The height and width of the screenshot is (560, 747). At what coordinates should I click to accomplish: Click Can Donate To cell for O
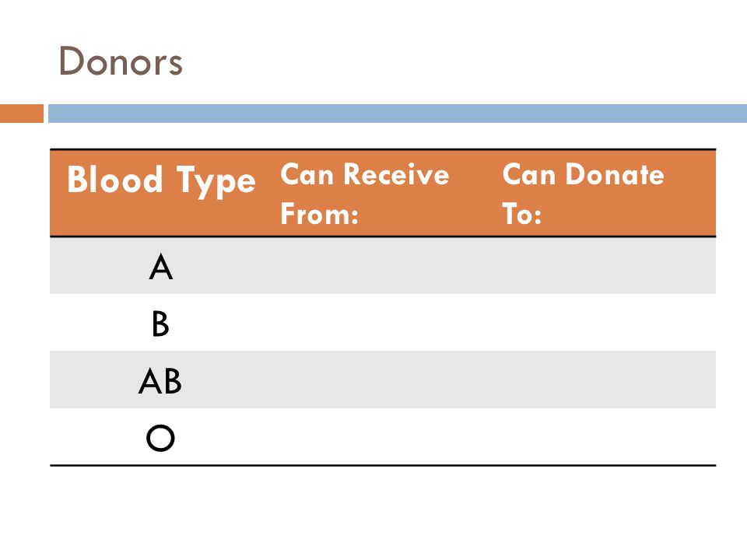coord(605,437)
